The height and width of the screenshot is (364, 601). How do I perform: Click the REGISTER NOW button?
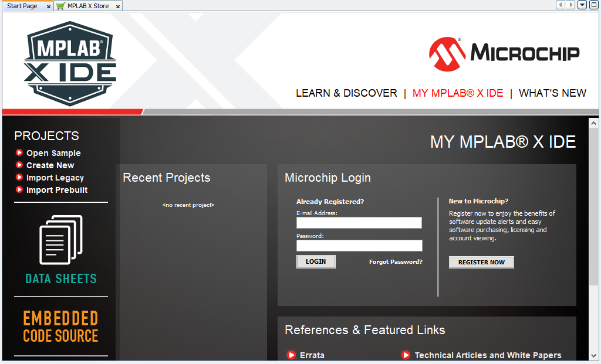point(481,262)
